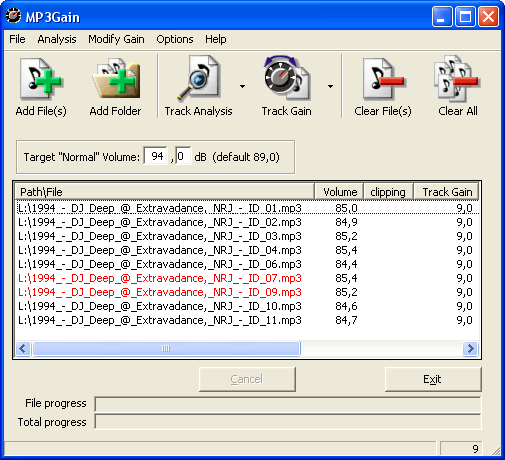Image resolution: width=505 pixels, height=460 pixels.
Task: Close the MP3Gain window
Action: [x=488, y=16]
